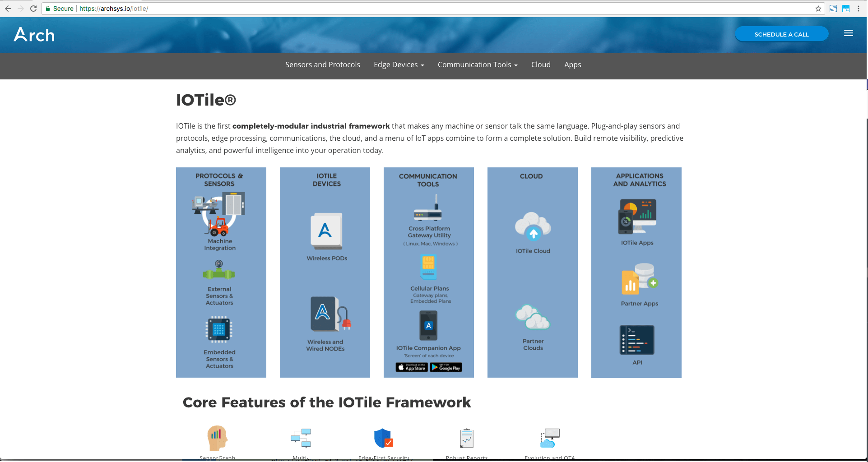Open the Embedded Sensors chip icon
868x462 pixels.
click(x=219, y=329)
